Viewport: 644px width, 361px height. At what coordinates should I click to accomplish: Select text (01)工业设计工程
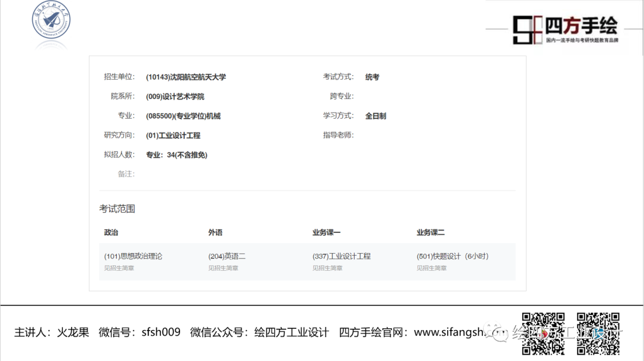coord(173,135)
